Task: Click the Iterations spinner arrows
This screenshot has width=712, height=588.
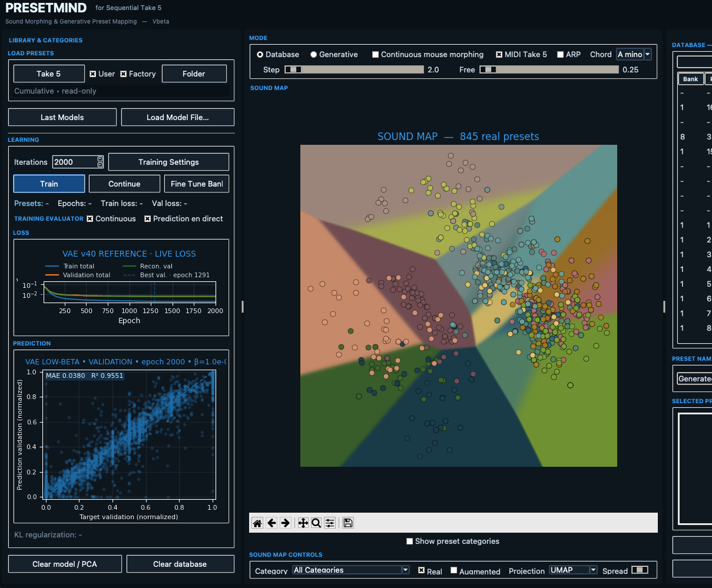Action: [100, 162]
